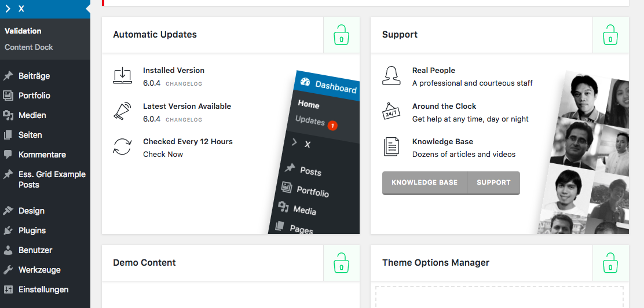Select Content Dock submenu item
The height and width of the screenshot is (308, 644).
[29, 47]
